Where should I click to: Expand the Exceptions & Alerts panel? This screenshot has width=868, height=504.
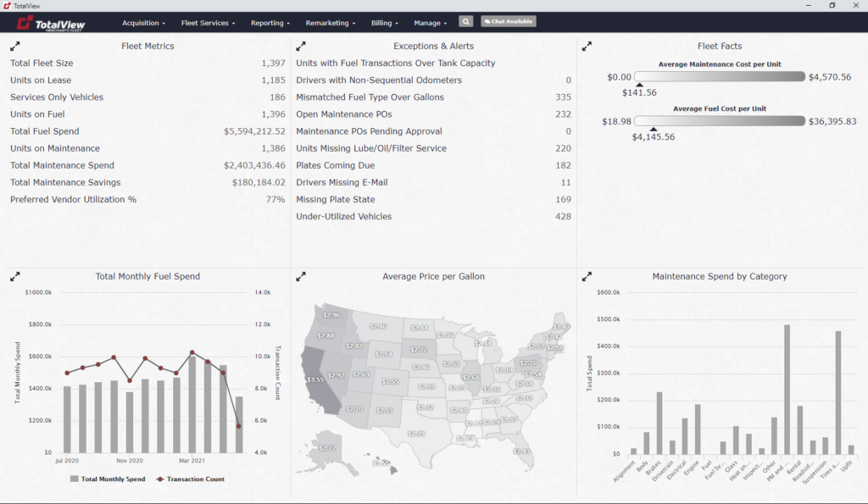pos(301,47)
